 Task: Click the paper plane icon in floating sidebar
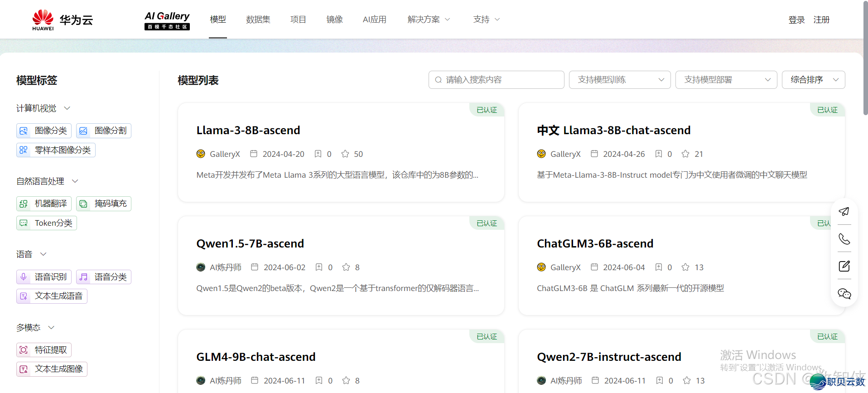point(844,212)
